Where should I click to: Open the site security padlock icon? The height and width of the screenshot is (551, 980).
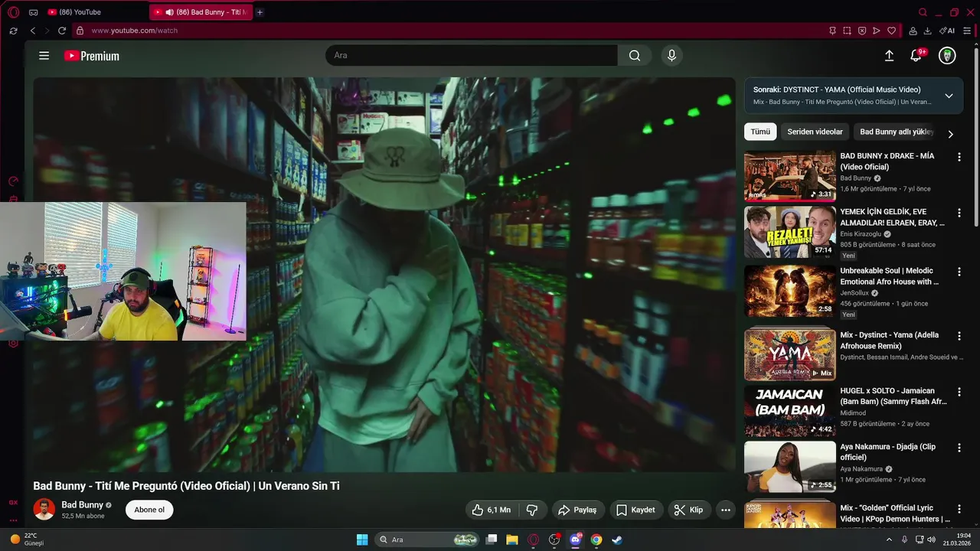click(x=80, y=31)
